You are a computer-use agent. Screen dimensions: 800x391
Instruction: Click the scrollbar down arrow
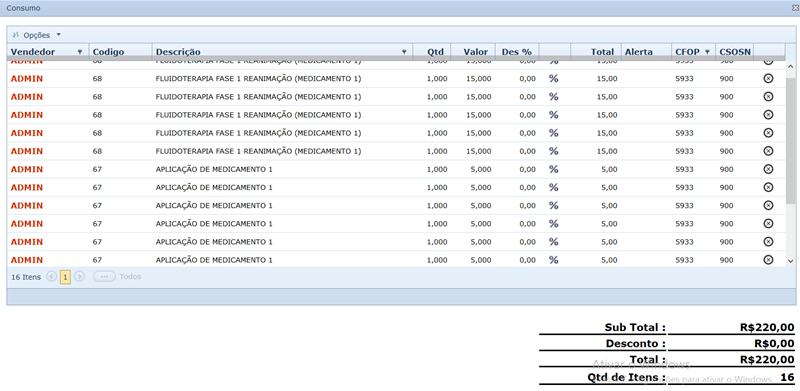pyautogui.click(x=791, y=261)
